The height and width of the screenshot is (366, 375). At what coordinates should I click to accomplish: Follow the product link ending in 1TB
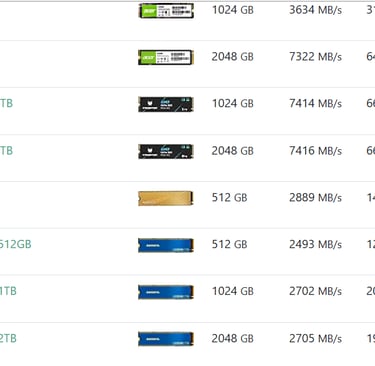tap(8, 291)
